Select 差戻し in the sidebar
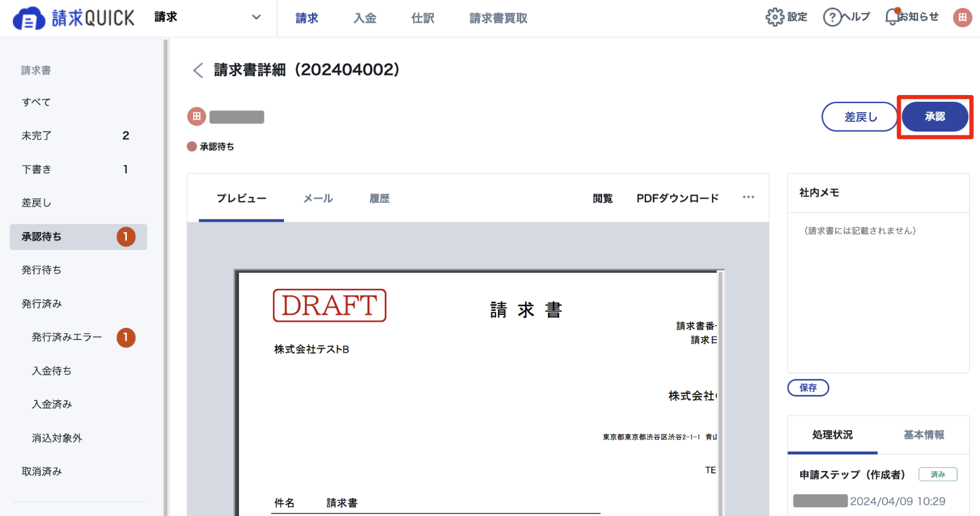Viewport: 980px width, 516px height. click(37, 203)
